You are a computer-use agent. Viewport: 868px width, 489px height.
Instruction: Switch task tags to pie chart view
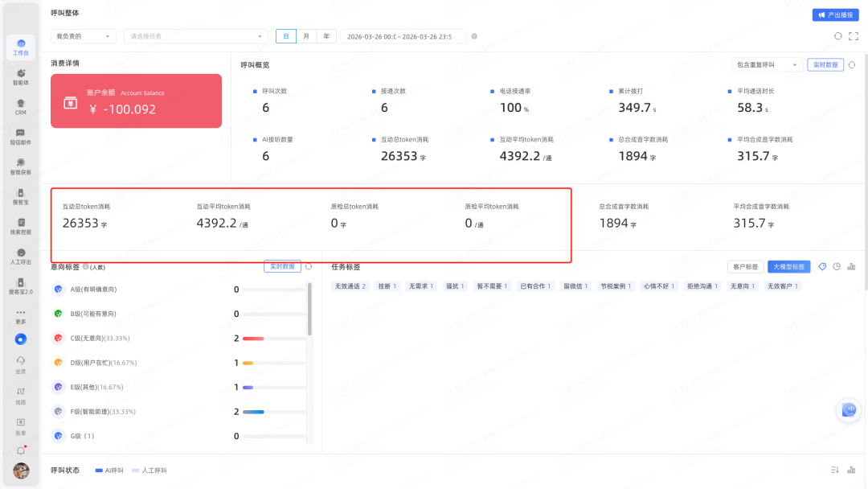coord(837,267)
